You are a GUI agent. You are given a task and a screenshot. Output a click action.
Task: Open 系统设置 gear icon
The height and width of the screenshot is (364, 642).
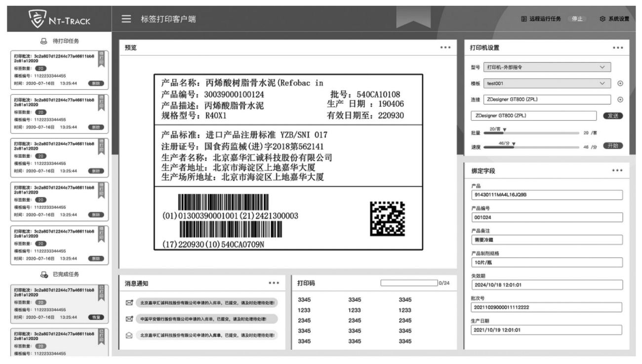pyautogui.click(x=602, y=19)
